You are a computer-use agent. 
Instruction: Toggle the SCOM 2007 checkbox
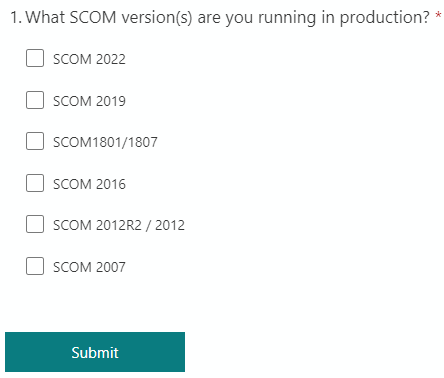[x=35, y=266]
